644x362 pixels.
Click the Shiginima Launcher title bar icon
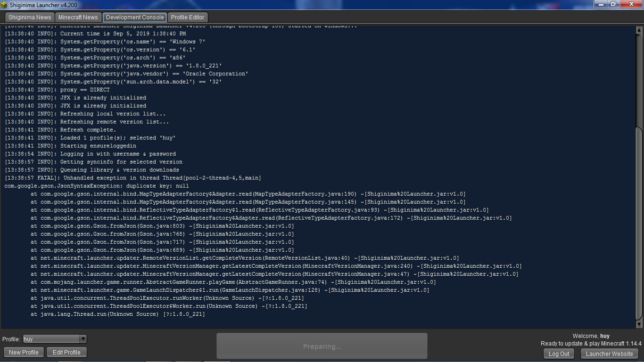click(5, 4)
